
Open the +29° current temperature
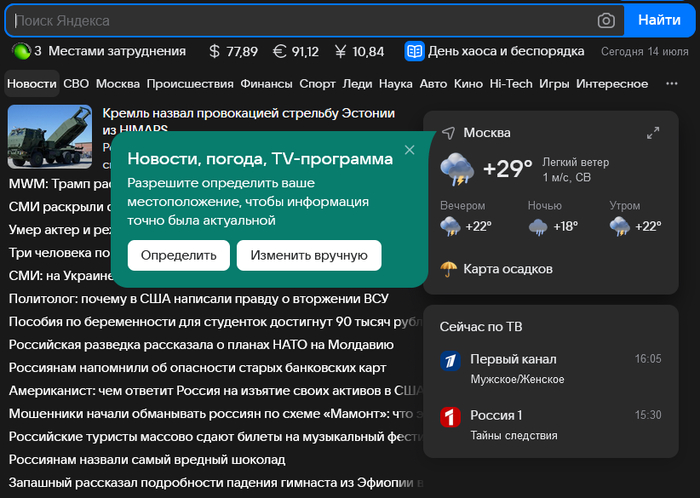click(508, 169)
